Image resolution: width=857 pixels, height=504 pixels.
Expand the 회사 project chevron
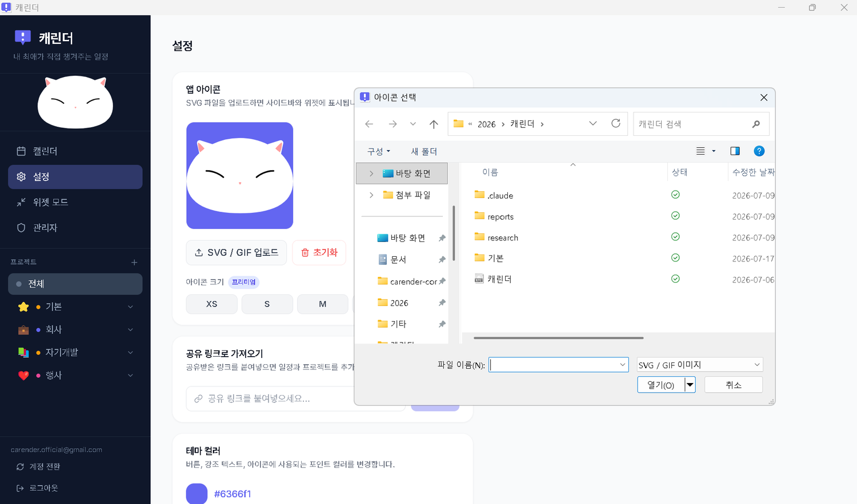[130, 330]
